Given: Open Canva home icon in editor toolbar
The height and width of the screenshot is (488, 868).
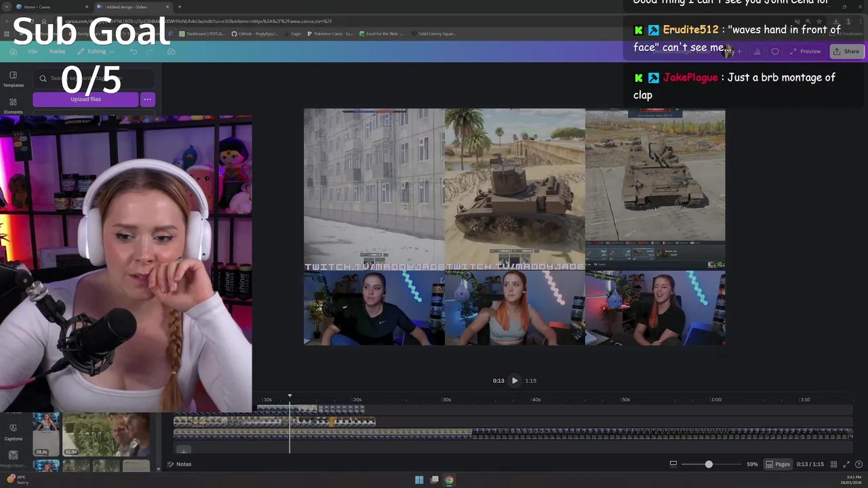Looking at the screenshot, I should tap(13, 52).
